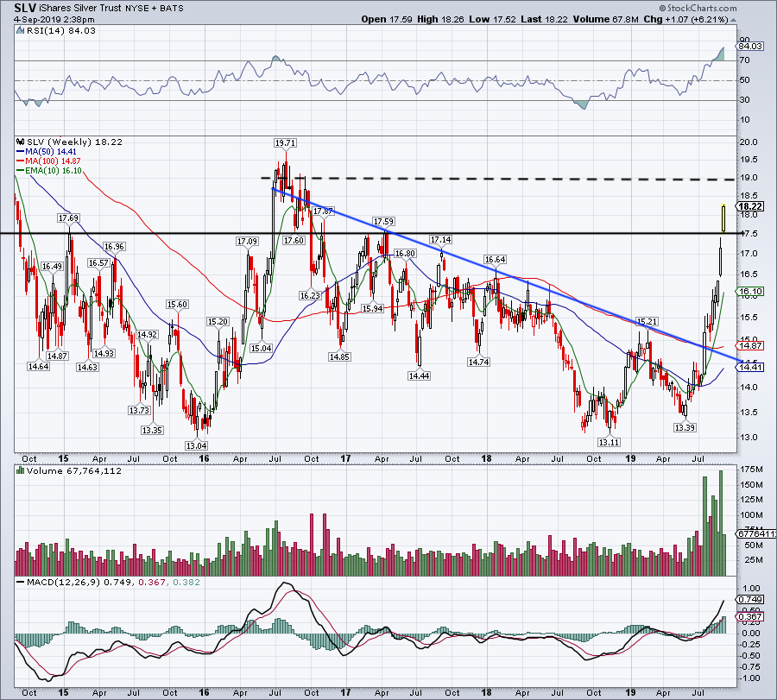Click the 19.71 peak price label
The image size is (777, 700).
pos(285,143)
